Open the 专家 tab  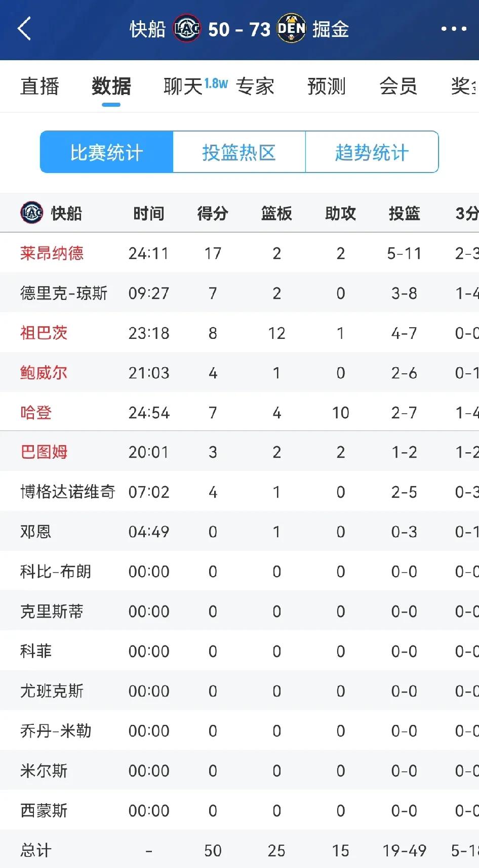pyautogui.click(x=255, y=86)
